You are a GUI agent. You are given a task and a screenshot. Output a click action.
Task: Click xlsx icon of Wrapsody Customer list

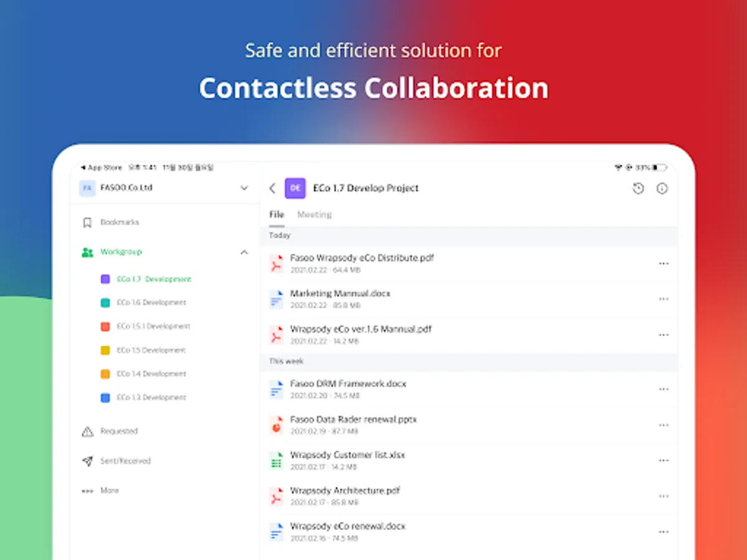click(276, 460)
